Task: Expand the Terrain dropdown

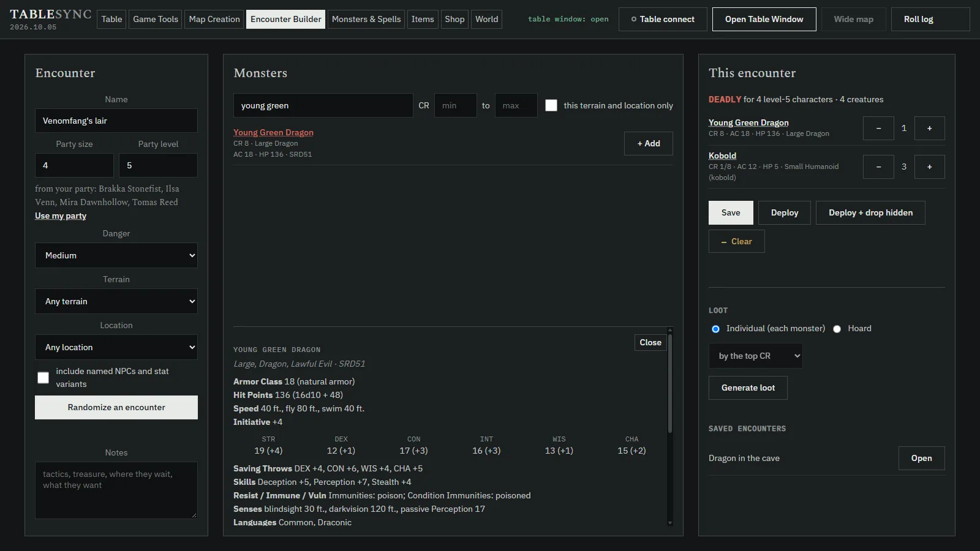Action: [116, 301]
